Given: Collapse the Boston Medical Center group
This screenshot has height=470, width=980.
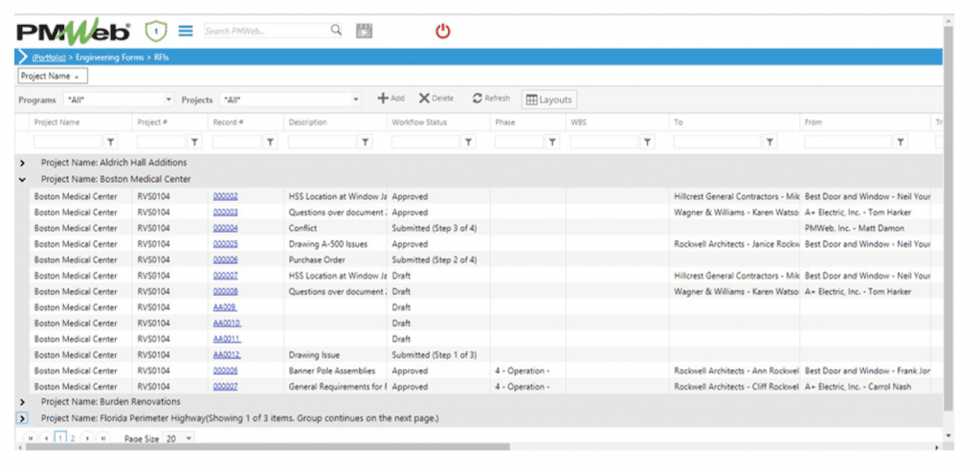Looking at the screenshot, I should coord(23,179).
